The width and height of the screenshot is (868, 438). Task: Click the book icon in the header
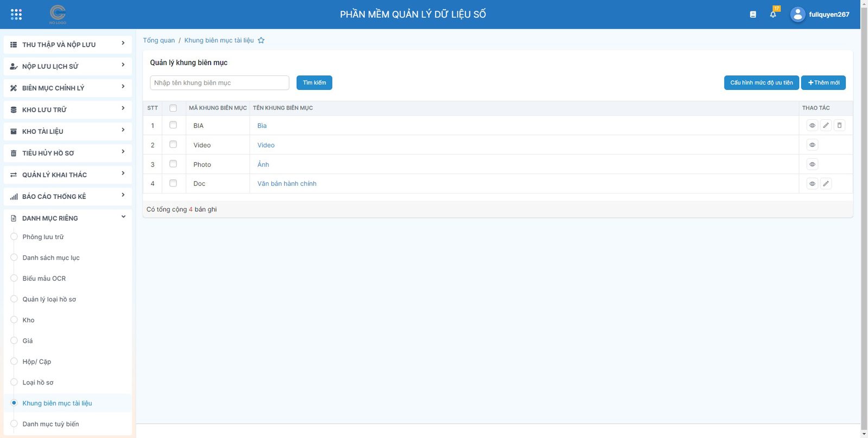(x=753, y=15)
